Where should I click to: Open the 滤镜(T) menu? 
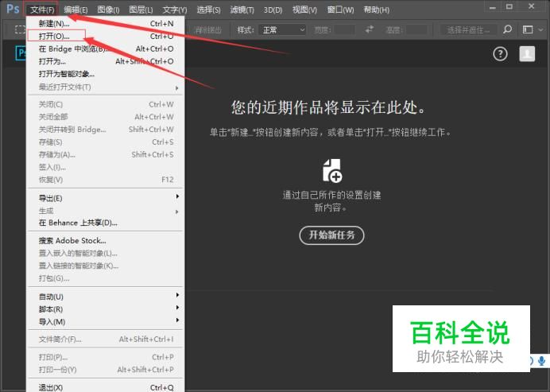point(242,10)
